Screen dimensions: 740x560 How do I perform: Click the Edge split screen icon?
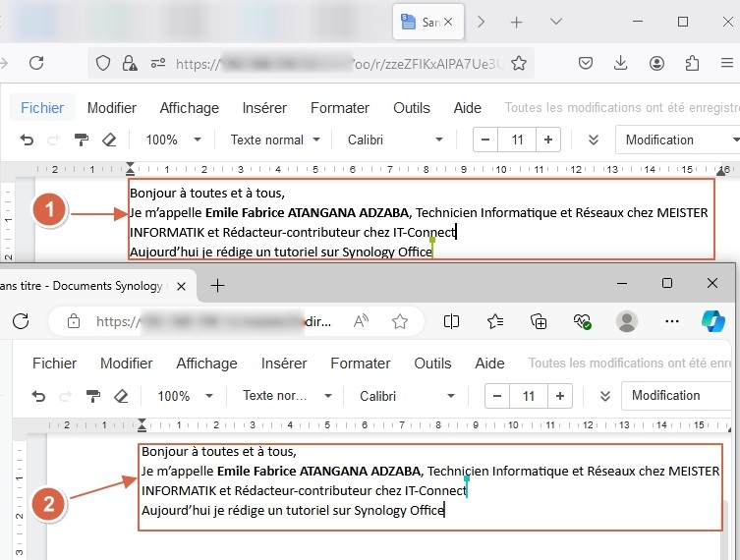[452, 321]
